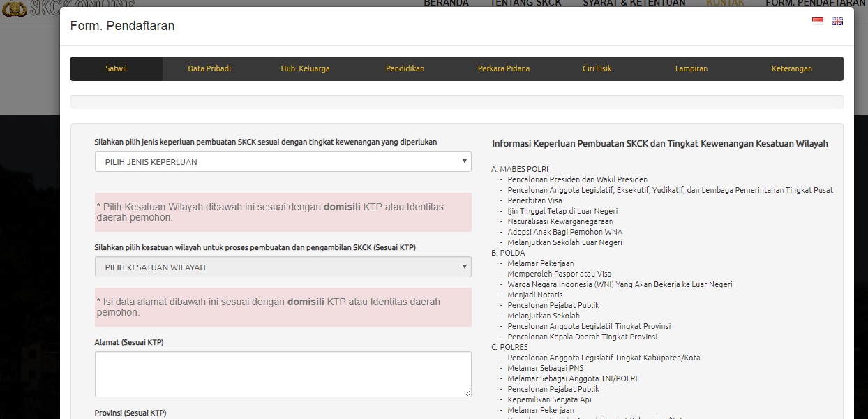Image resolution: width=868 pixels, height=419 pixels.
Task: Open SYARAT & KETENTUAN navigation item
Action: point(634,3)
